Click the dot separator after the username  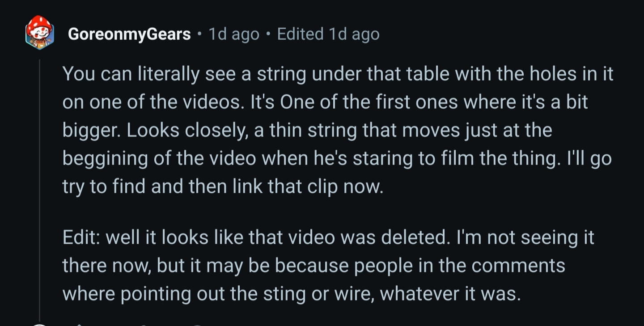pyautogui.click(x=200, y=34)
